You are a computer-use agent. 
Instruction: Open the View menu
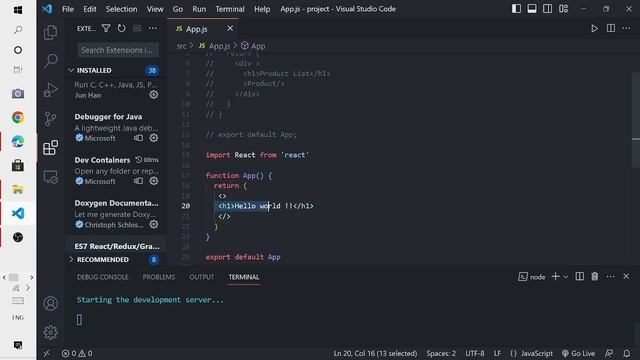pyautogui.click(x=155, y=9)
